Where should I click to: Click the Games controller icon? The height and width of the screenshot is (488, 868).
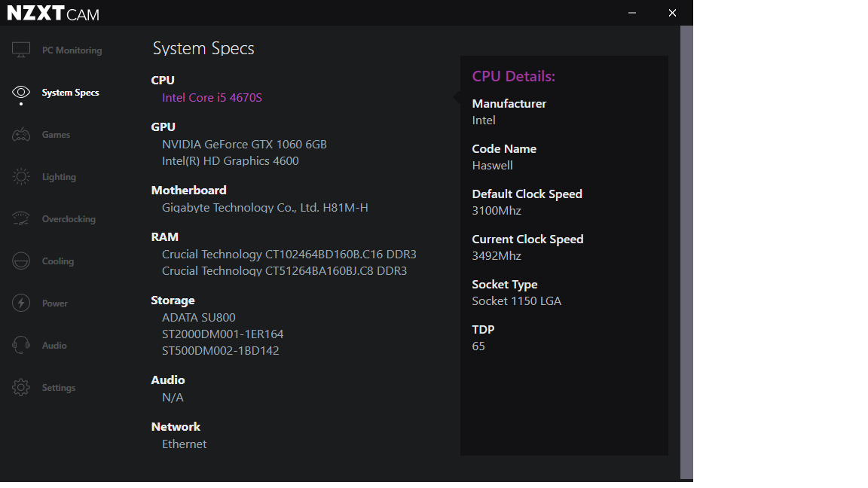pos(21,135)
